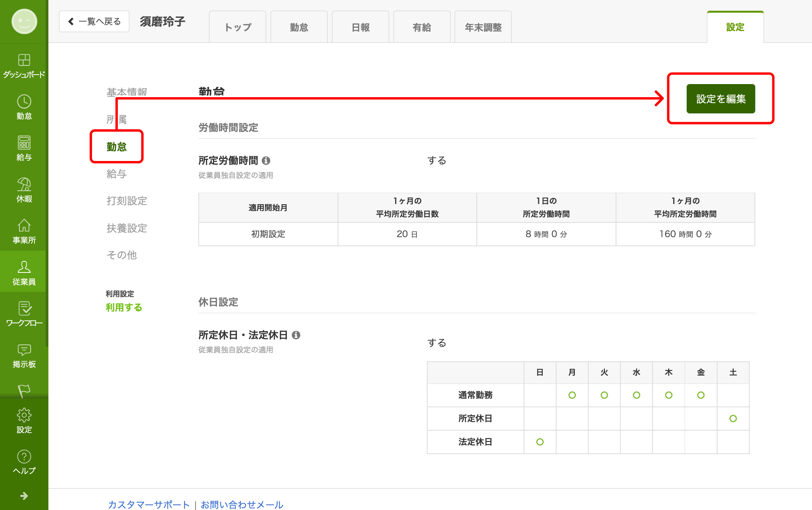Image resolution: width=812 pixels, height=510 pixels.
Task: Switch to the 年末調整 tab
Action: [483, 27]
